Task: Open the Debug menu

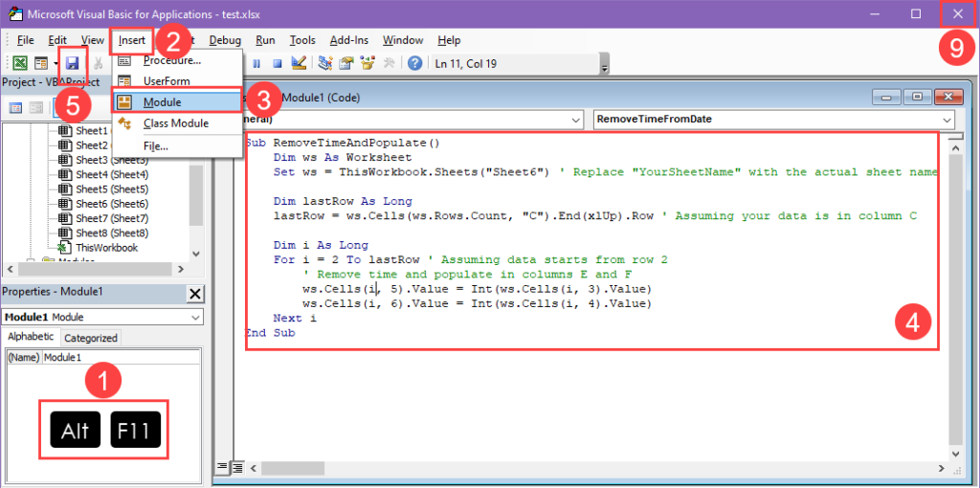Action: click(x=225, y=40)
